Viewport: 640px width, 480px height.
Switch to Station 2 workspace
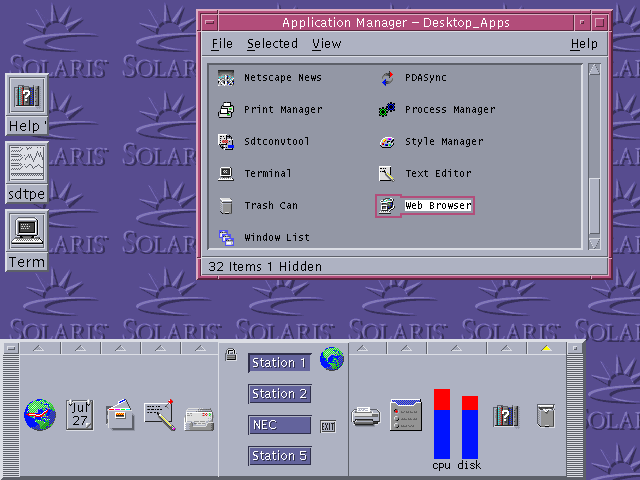tap(280, 394)
